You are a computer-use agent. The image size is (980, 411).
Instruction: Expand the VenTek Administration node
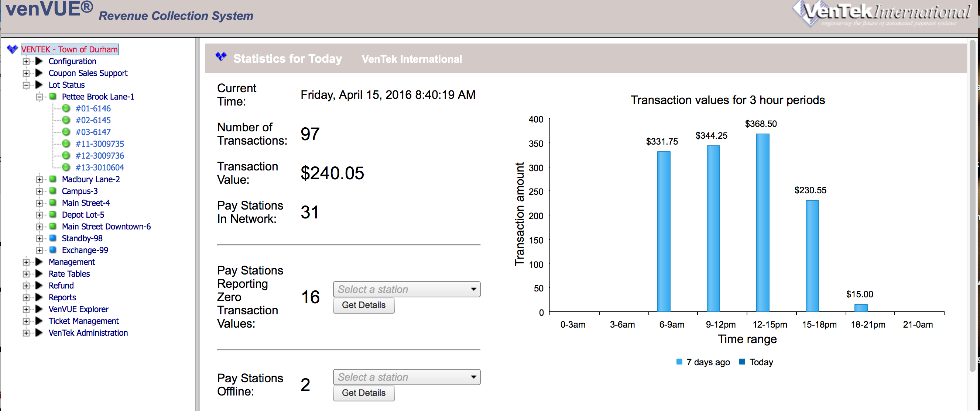point(26,333)
